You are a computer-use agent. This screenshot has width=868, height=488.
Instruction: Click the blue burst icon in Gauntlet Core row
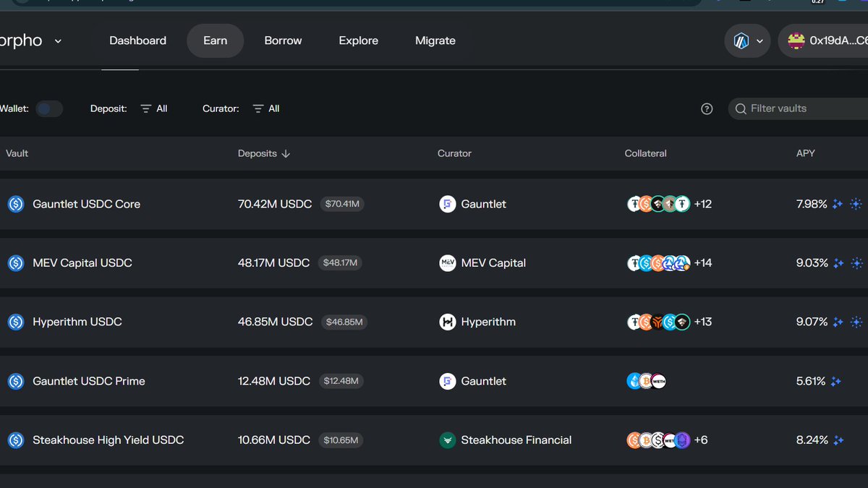pos(856,204)
